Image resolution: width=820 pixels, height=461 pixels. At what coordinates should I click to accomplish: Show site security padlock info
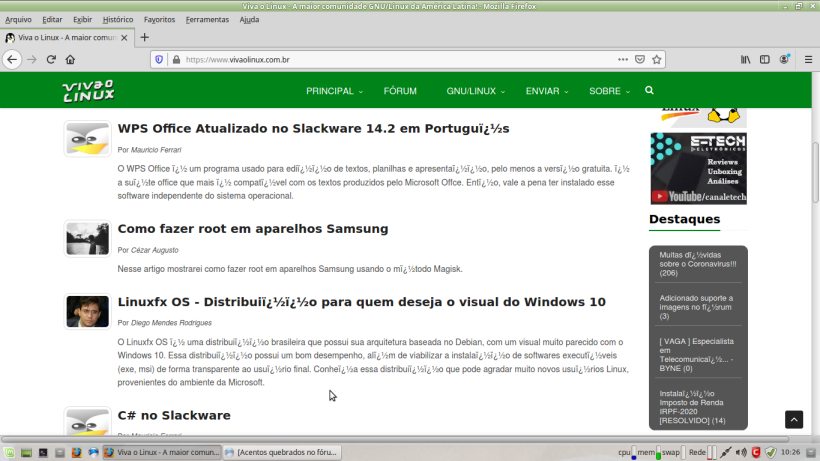(x=176, y=60)
